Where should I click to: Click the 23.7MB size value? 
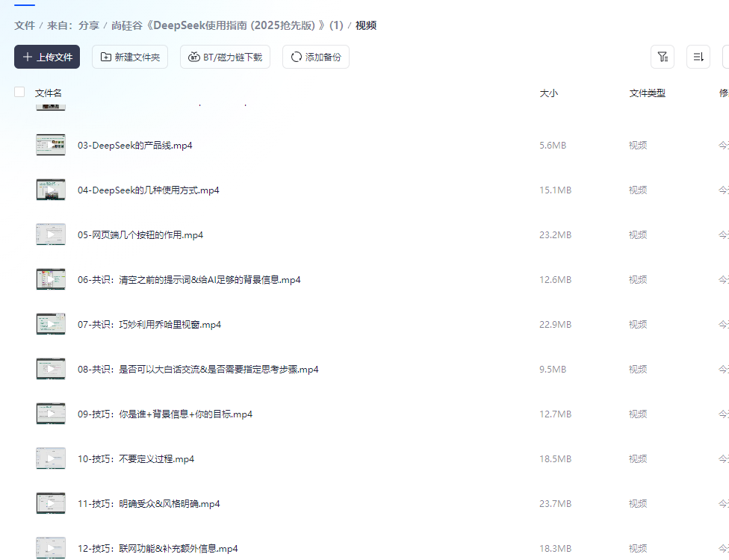(x=555, y=504)
